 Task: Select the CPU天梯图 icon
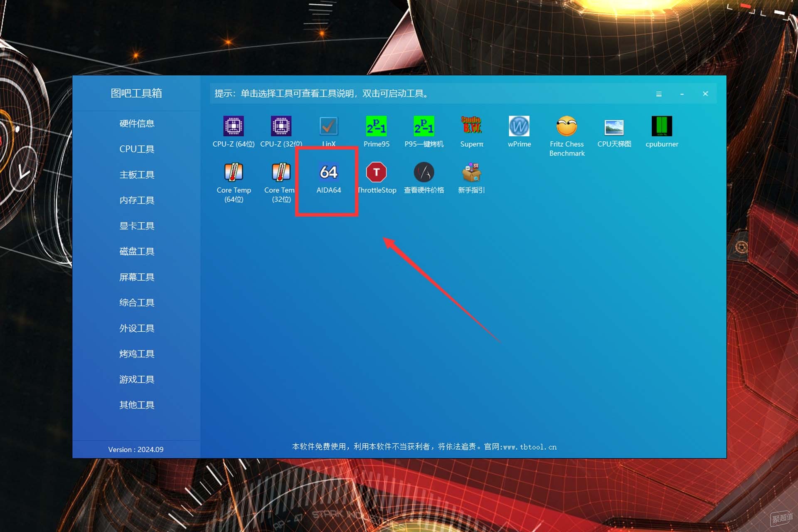[x=614, y=127]
